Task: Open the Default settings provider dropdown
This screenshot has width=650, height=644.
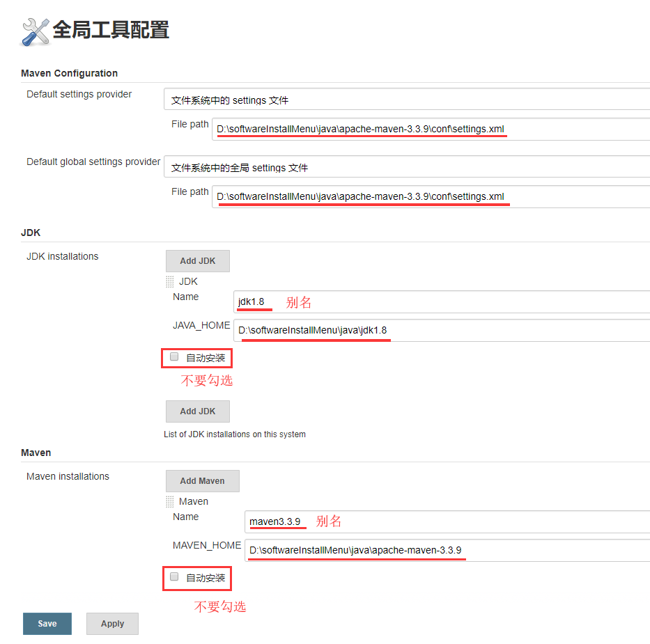Action: 407,99
